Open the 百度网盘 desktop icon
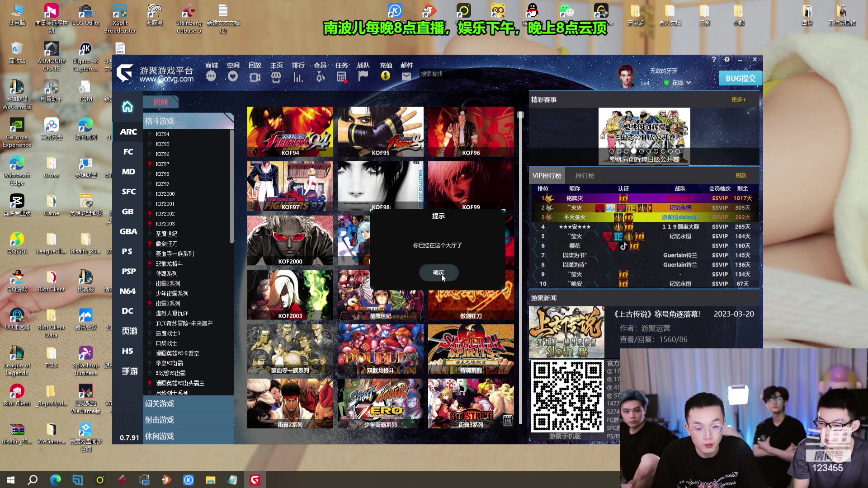 [52, 129]
